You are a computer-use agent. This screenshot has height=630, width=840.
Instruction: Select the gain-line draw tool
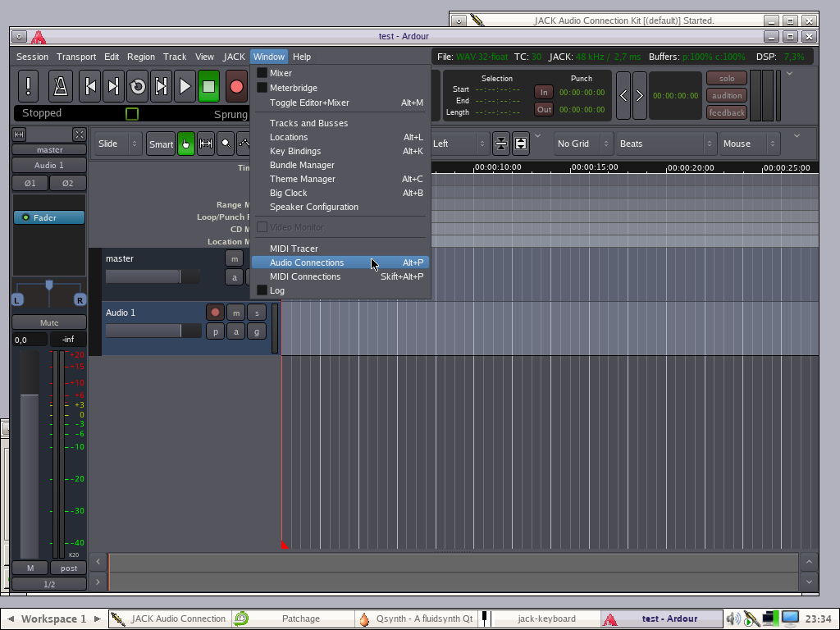coord(244,144)
